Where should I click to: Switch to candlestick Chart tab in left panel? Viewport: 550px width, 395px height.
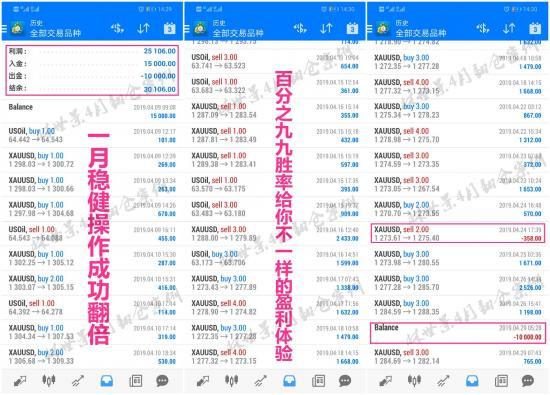pos(49,381)
